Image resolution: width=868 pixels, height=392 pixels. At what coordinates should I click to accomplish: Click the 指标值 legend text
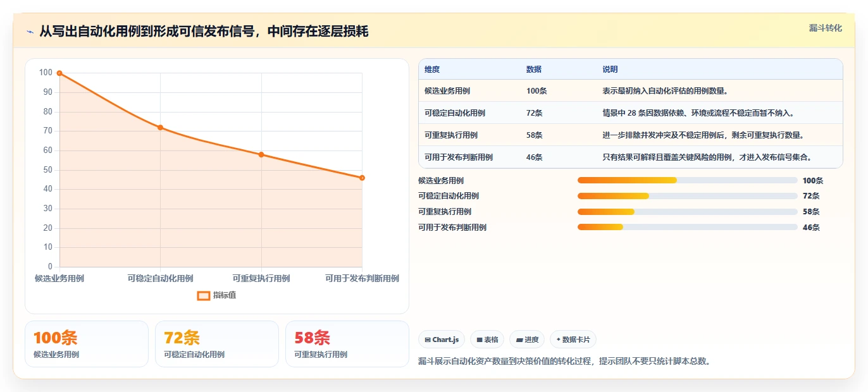[x=225, y=295]
